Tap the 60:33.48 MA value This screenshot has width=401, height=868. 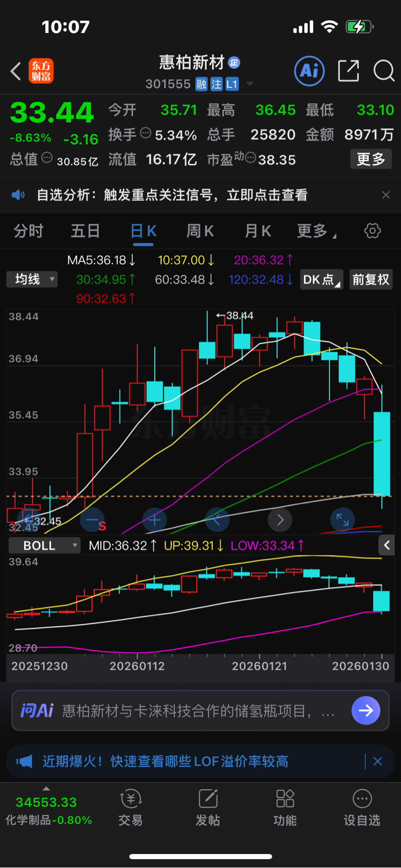185,280
